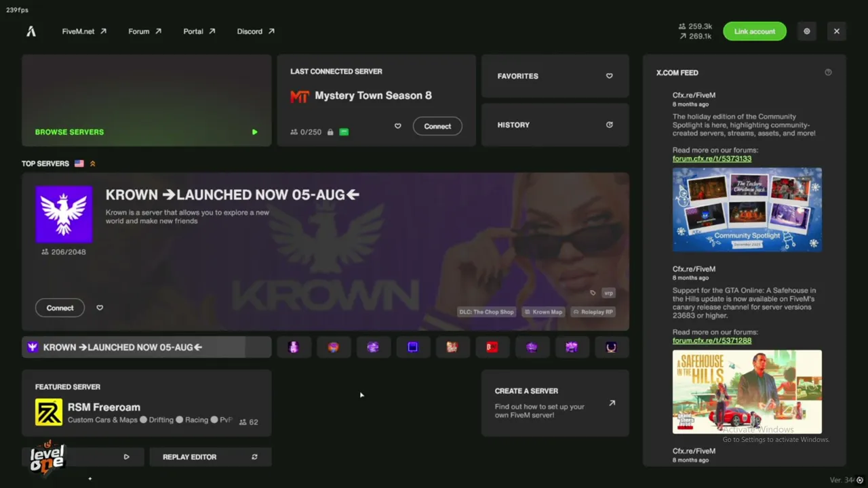Open the Community Spotlight image thumbnail
Viewport: 868px width, 488px height.
[747, 209]
